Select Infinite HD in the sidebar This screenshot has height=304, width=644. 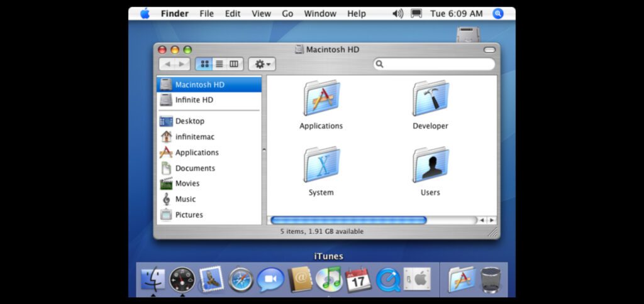point(194,100)
